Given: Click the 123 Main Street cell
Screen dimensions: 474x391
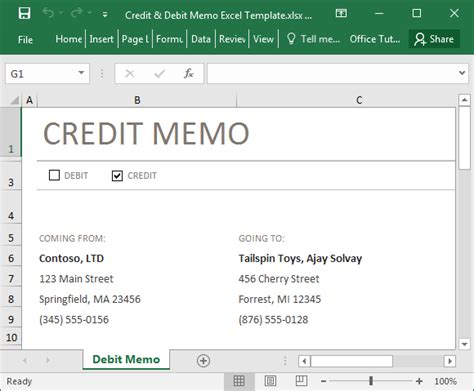Looking at the screenshot, I should (x=76, y=279).
